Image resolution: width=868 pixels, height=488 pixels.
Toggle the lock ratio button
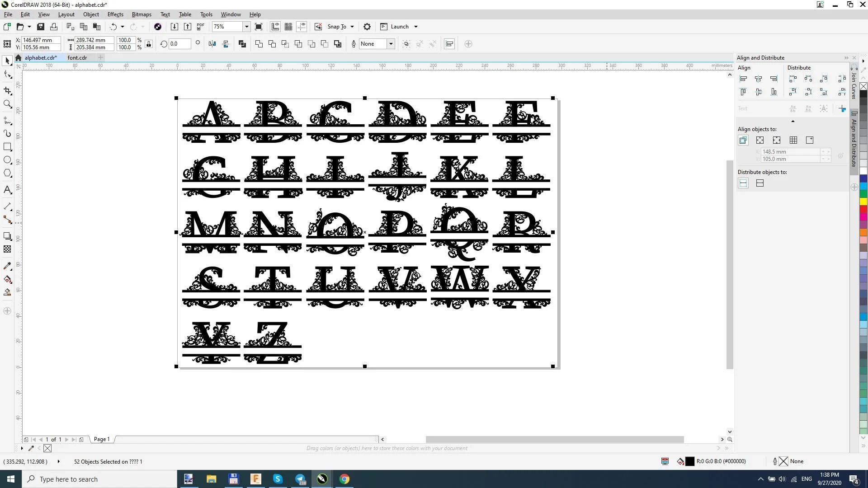149,44
